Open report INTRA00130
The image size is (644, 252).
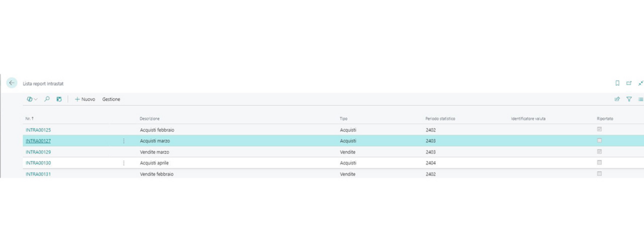click(x=38, y=163)
